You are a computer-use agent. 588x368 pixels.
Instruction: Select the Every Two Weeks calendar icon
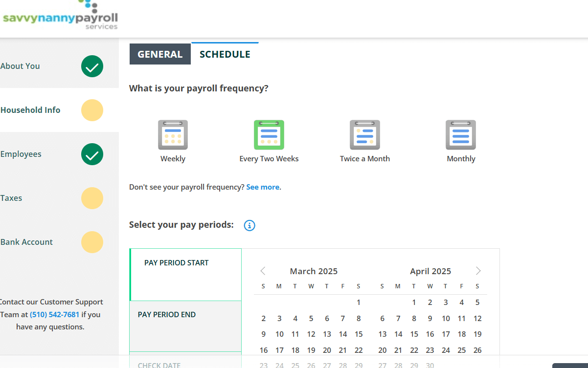(x=269, y=135)
